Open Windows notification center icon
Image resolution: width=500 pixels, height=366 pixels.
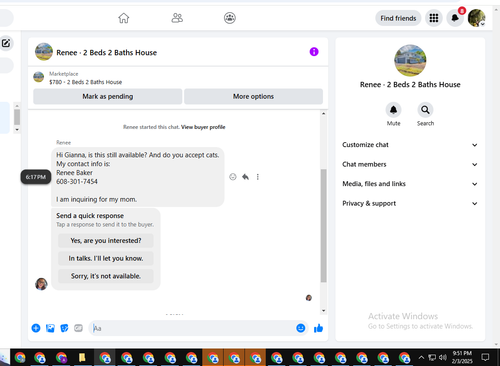[x=485, y=357]
